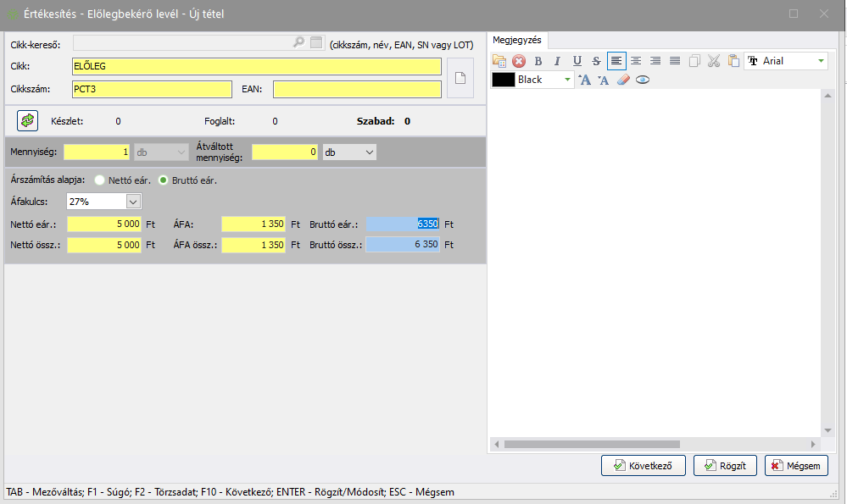Image resolution: width=847 pixels, height=504 pixels.
Task: Click the eraser clear-formatting icon
Action: tap(623, 80)
